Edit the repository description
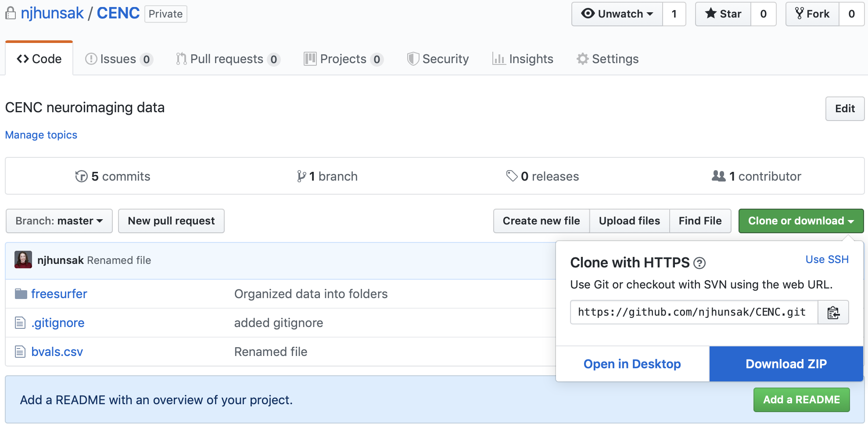Image resolution: width=868 pixels, height=427 pixels. click(x=845, y=109)
